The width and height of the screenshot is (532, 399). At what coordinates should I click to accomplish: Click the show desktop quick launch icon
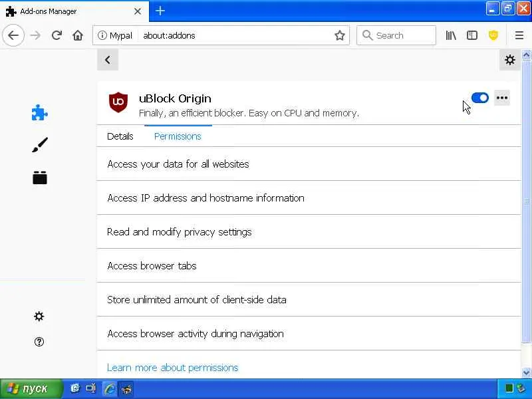coord(91,388)
